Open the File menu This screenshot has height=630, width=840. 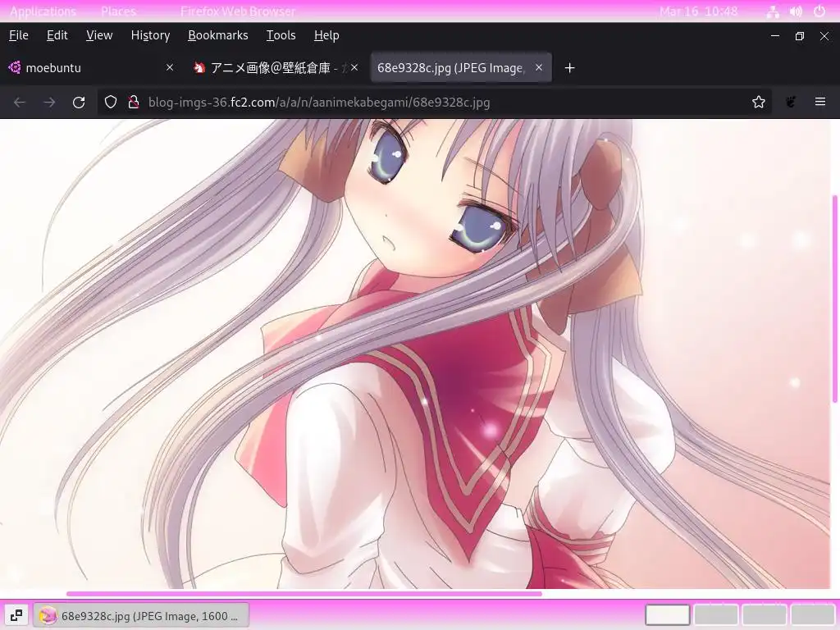19,35
